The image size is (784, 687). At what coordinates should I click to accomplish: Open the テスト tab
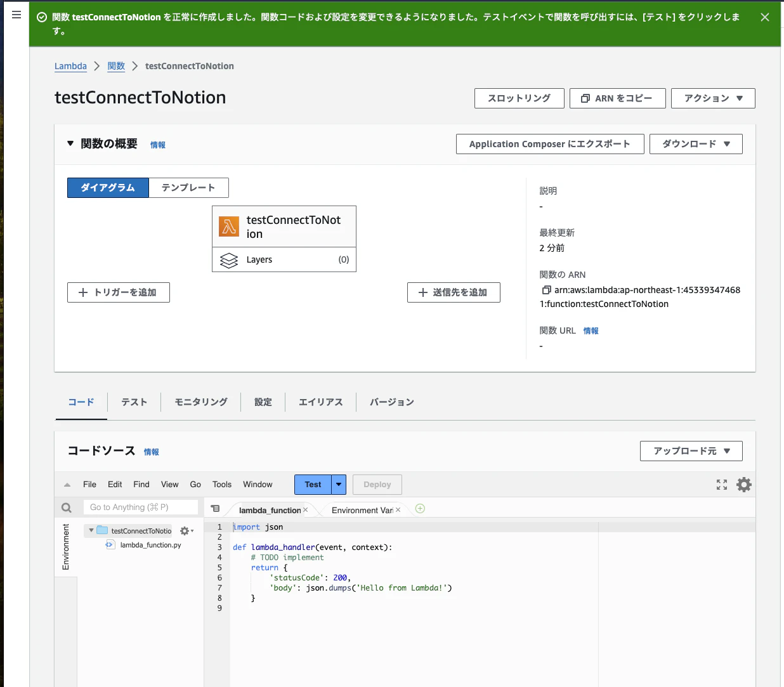click(x=134, y=402)
